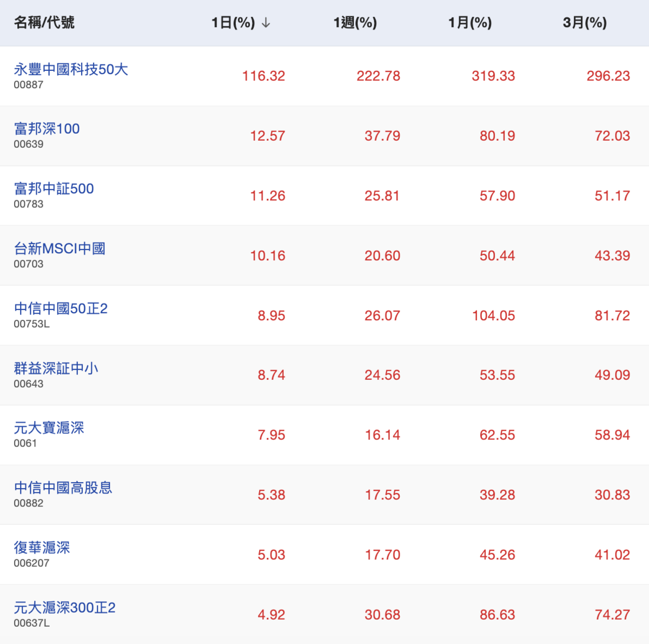Select the 1-day value 7.95
Image resolution: width=649 pixels, height=644 pixels.
pos(271,435)
